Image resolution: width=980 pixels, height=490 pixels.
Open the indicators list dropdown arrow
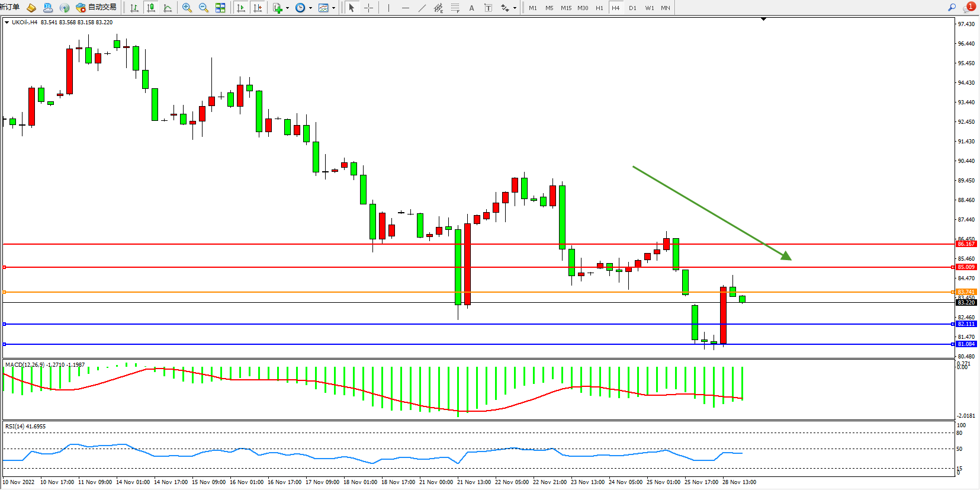(x=288, y=8)
